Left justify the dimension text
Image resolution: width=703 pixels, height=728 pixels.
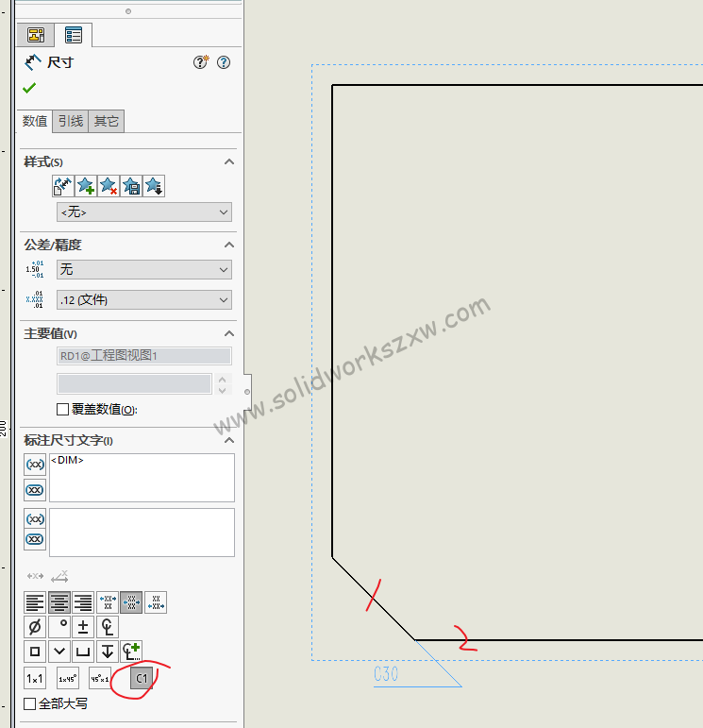[x=35, y=602]
